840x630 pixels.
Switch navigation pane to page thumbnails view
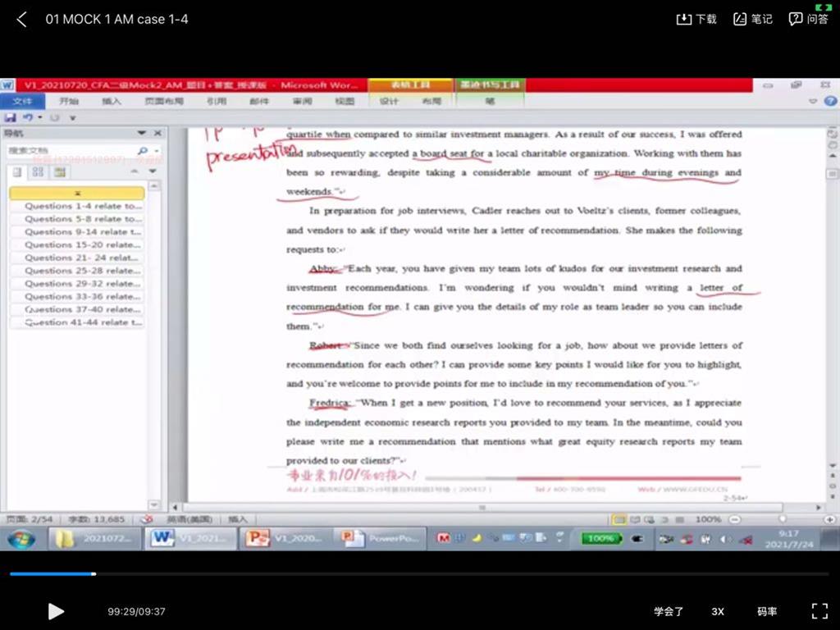point(38,171)
